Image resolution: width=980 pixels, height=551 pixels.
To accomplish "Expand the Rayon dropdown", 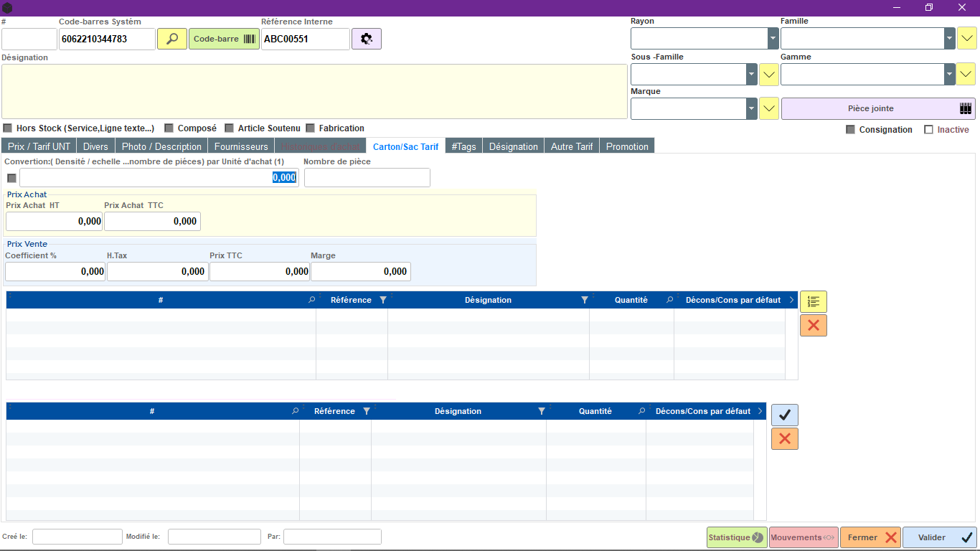I will (x=773, y=38).
